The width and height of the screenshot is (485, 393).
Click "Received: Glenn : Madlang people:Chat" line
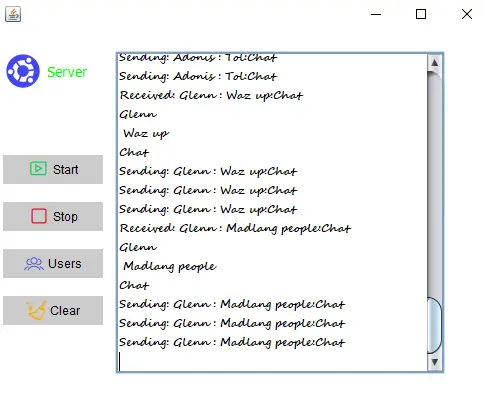click(x=235, y=228)
